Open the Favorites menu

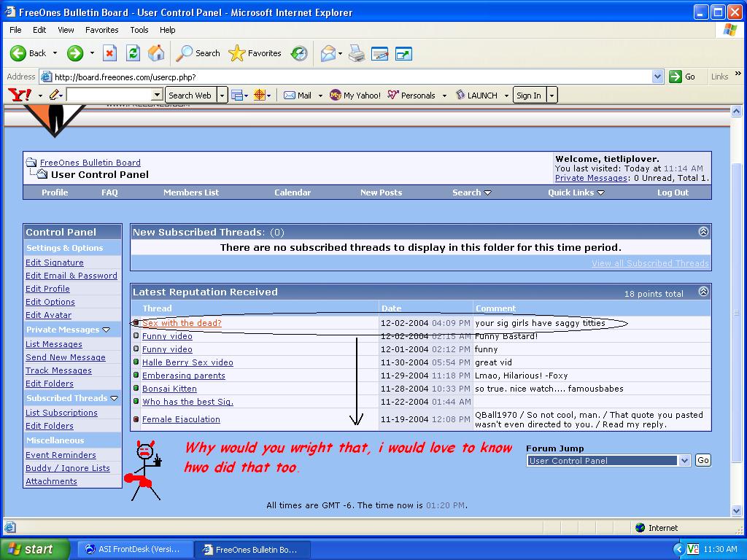point(101,30)
